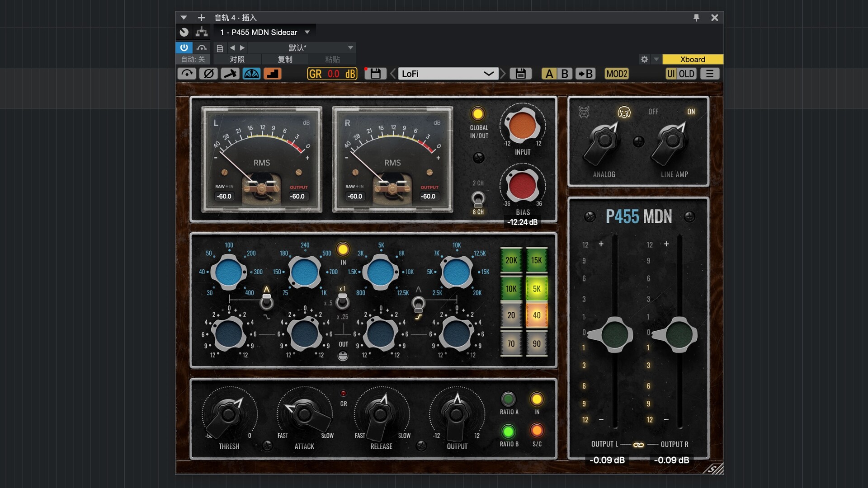Image resolution: width=868 pixels, height=488 pixels.
Task: Toggle the GLOBAL IN/OUT yellow lamp
Action: (478, 114)
